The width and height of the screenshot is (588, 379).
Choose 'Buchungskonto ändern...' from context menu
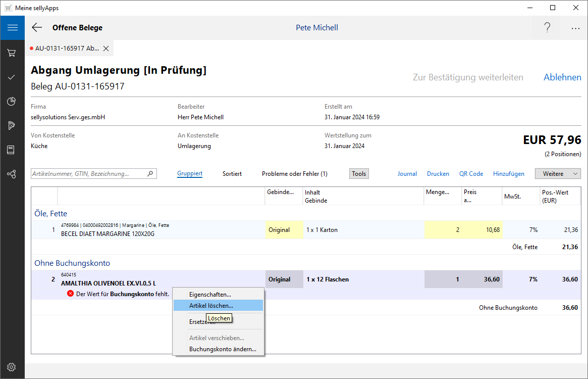click(223, 349)
